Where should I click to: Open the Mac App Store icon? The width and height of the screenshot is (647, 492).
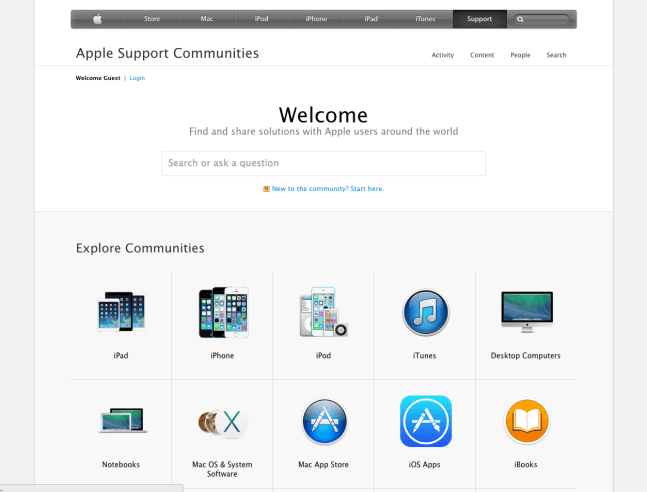[x=325, y=421]
